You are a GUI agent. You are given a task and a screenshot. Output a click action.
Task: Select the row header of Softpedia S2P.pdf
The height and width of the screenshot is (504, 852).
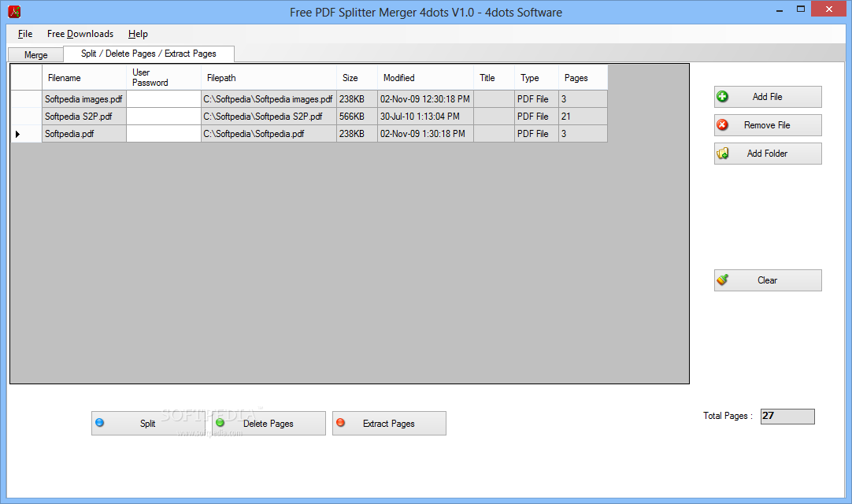[x=26, y=117]
